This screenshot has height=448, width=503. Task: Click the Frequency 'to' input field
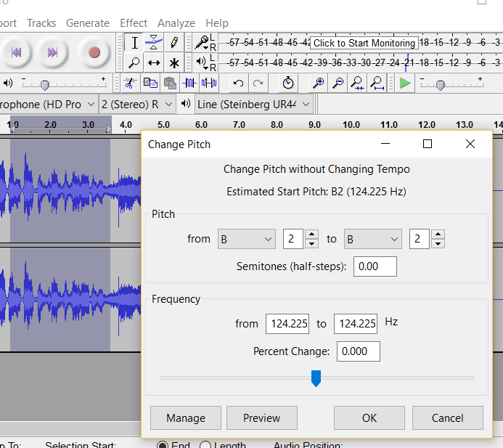click(356, 324)
